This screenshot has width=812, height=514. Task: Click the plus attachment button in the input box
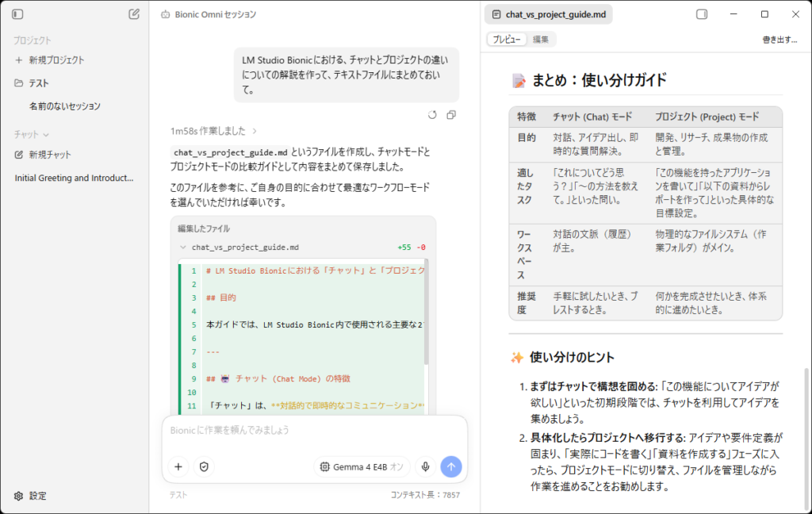(x=178, y=467)
